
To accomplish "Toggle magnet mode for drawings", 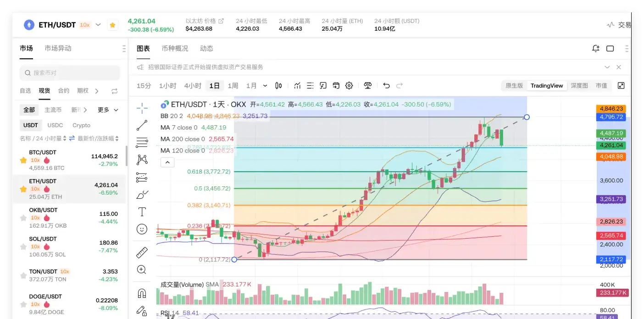I will (x=142, y=293).
